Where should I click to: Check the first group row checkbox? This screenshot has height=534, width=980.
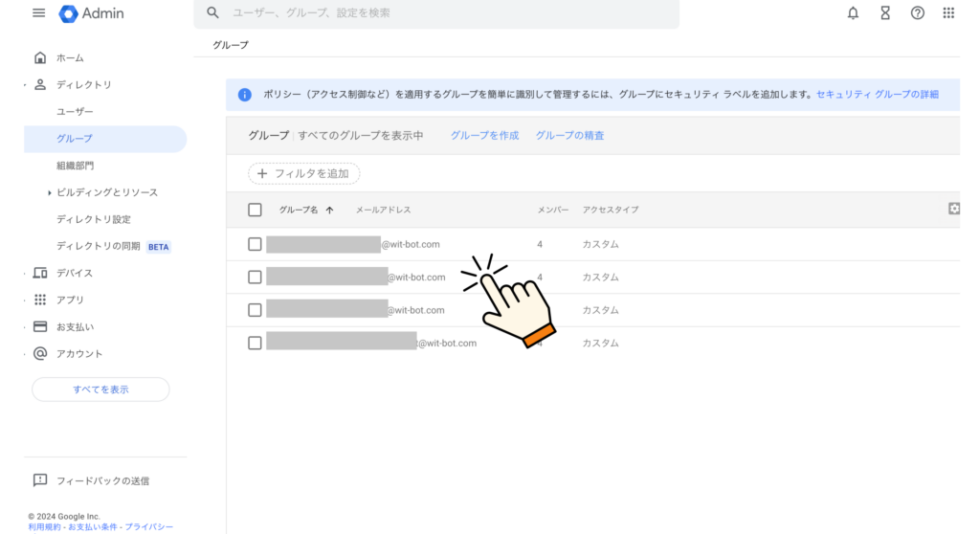point(255,244)
